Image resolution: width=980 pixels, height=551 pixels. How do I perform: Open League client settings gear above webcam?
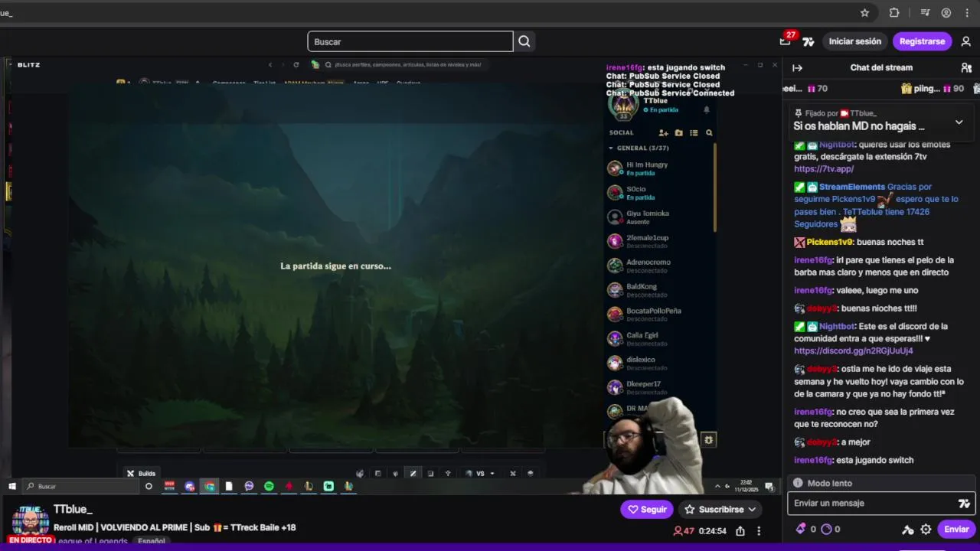click(x=709, y=440)
